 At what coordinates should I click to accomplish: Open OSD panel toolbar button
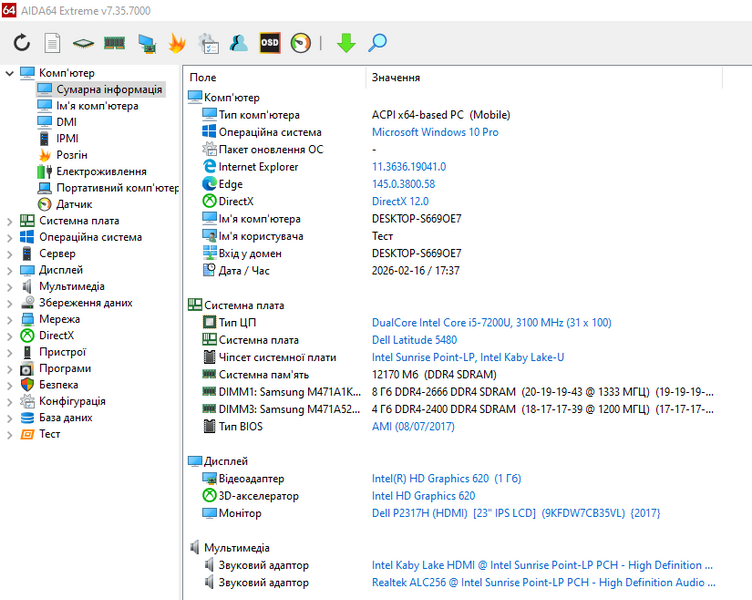coord(270,43)
